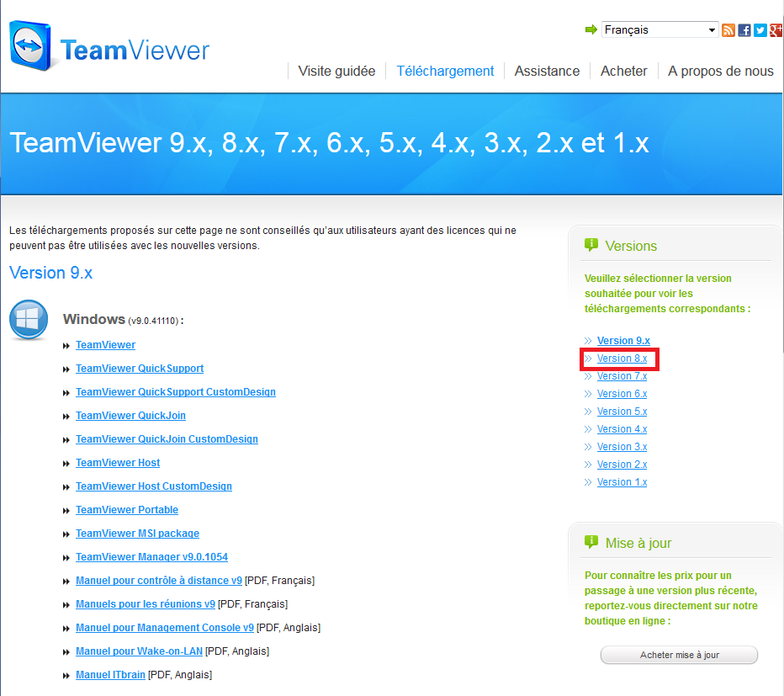Open TeamViewer QuickSupport CustomDesign link
This screenshot has height=696, width=784.
(x=176, y=392)
